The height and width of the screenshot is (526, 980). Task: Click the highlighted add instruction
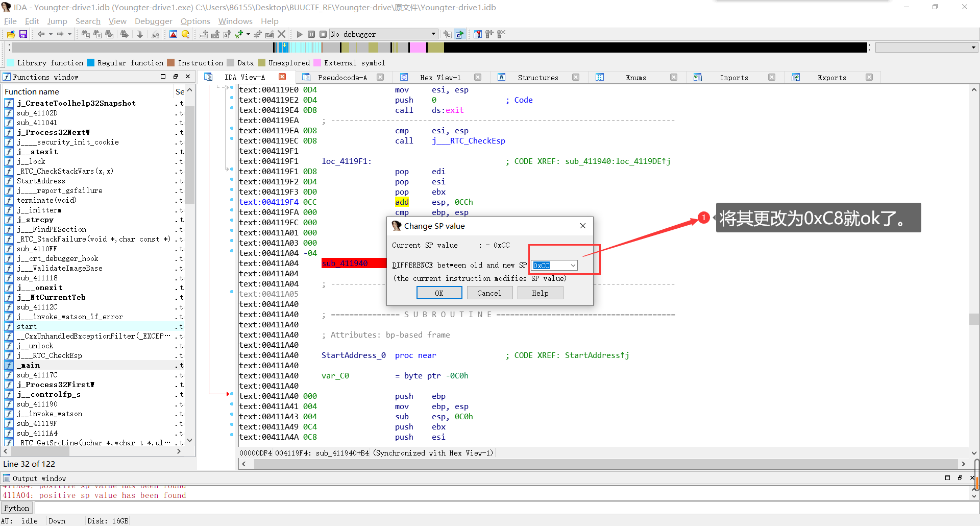pyautogui.click(x=402, y=202)
